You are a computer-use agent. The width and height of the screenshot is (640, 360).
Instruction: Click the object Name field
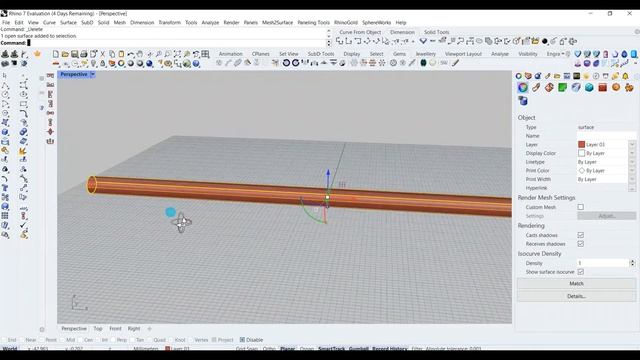(x=606, y=136)
